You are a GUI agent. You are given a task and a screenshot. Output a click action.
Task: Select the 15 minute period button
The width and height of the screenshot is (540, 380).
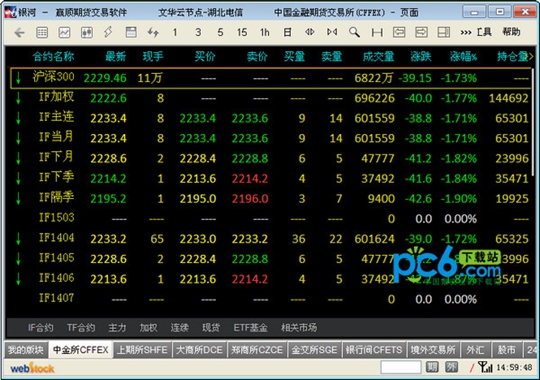click(x=242, y=33)
